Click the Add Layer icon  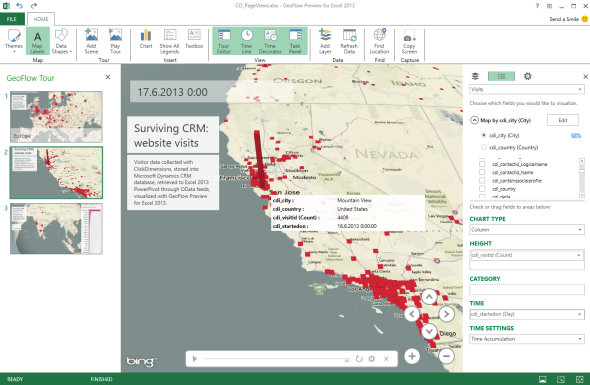(x=325, y=41)
